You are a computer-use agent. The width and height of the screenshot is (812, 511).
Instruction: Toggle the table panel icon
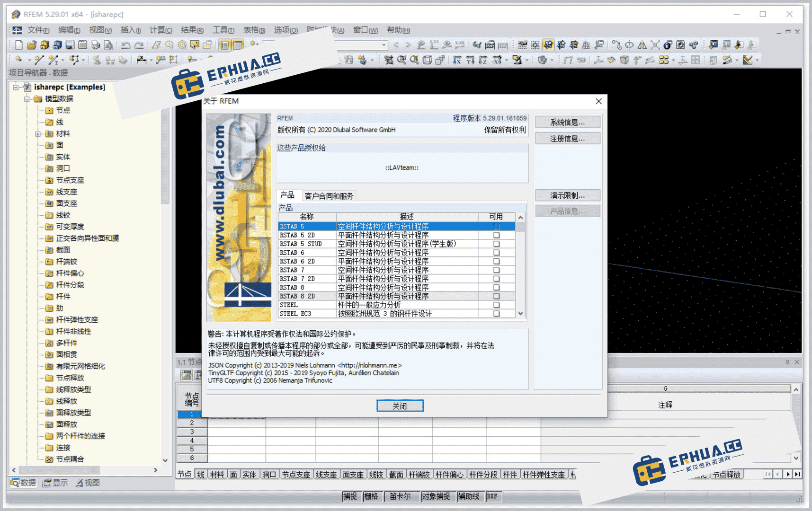[237, 45]
